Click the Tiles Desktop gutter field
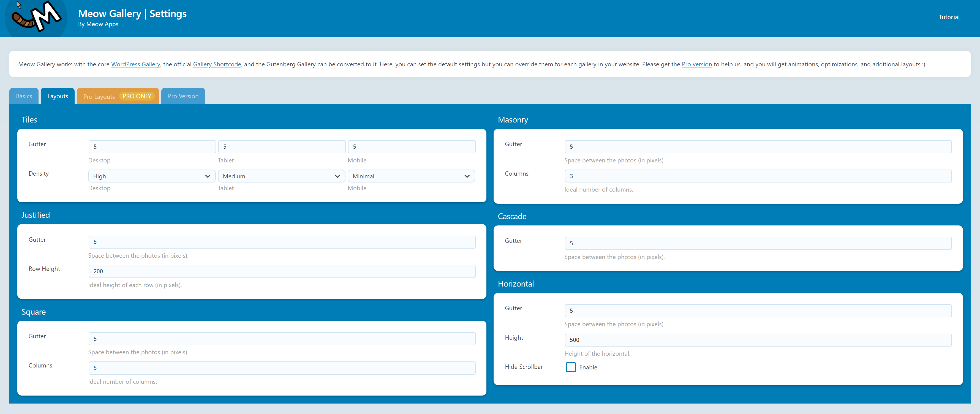Viewport: 980px width, 414px height. [152, 147]
